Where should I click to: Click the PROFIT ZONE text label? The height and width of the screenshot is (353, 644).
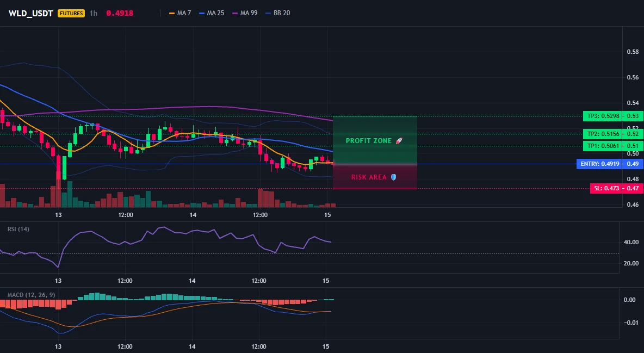(369, 140)
